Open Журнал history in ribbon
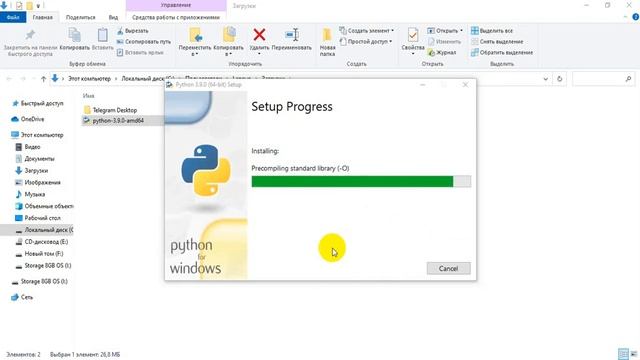 coord(442,52)
